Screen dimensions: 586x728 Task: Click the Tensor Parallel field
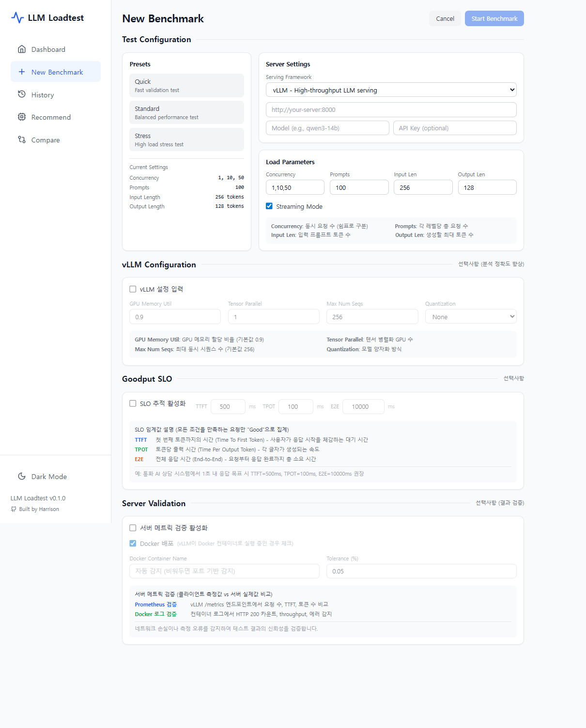[274, 317]
